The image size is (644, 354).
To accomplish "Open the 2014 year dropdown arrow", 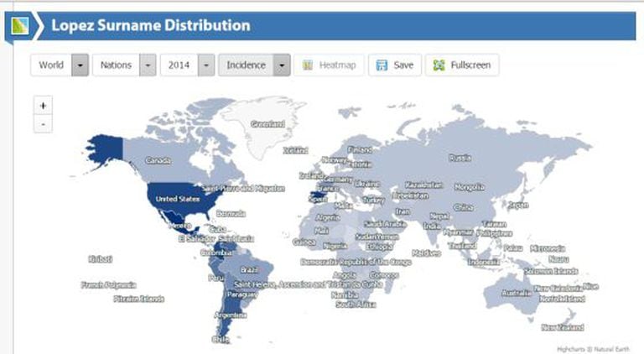I will (x=205, y=65).
